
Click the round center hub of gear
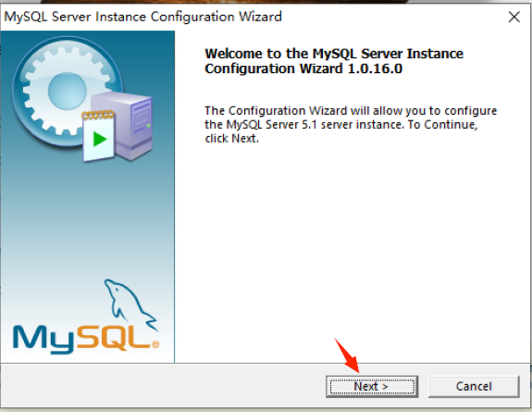(67, 91)
